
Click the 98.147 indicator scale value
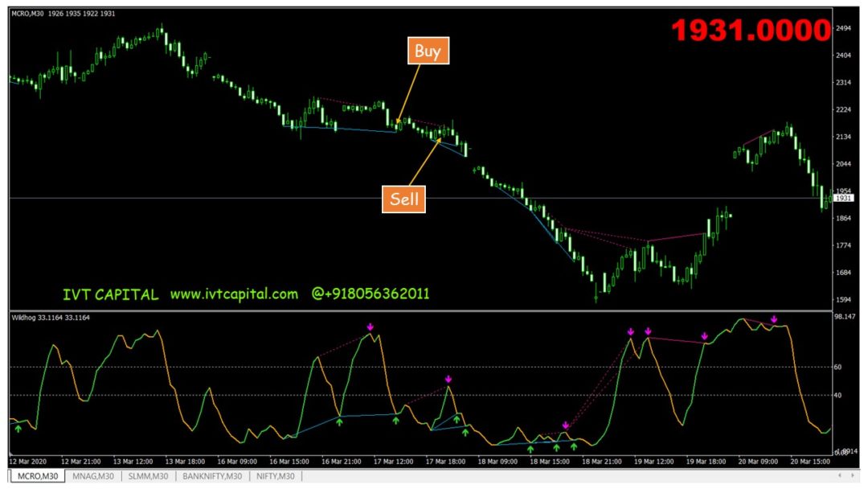(x=845, y=317)
